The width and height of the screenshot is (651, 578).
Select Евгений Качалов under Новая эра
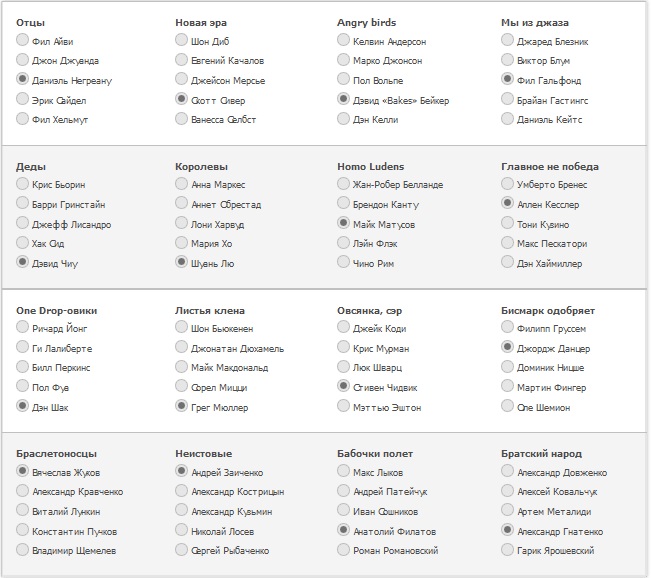click(x=181, y=61)
